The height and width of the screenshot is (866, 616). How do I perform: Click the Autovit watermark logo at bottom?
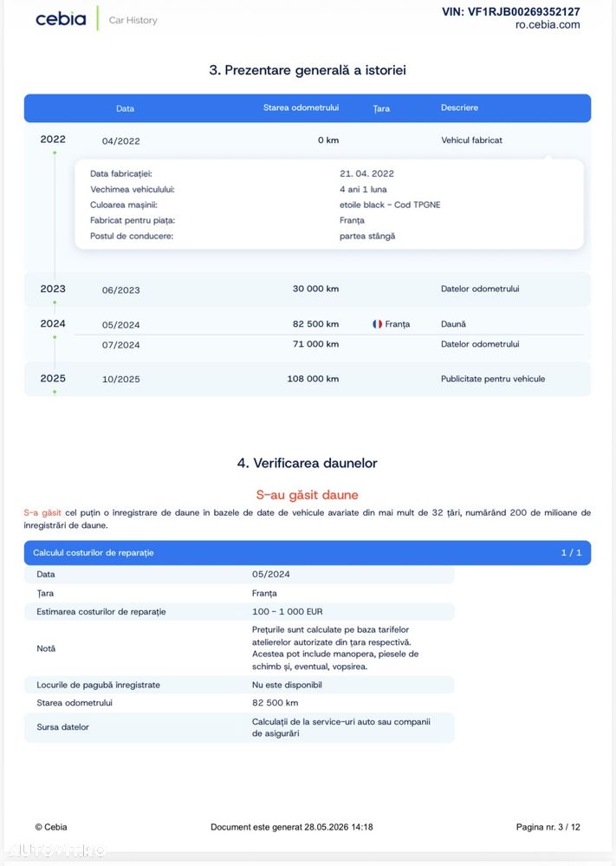[x=55, y=850]
